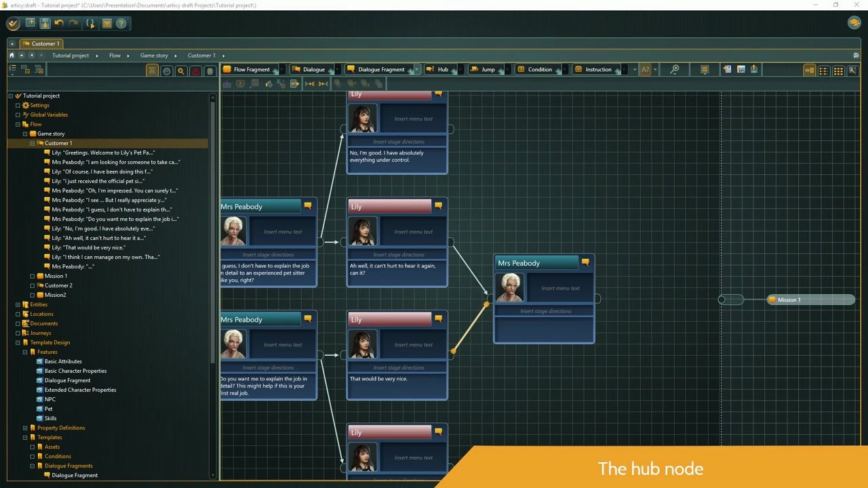This screenshot has height=488, width=868.
Task: Open the main articy:draft application menu
Action: [13, 24]
